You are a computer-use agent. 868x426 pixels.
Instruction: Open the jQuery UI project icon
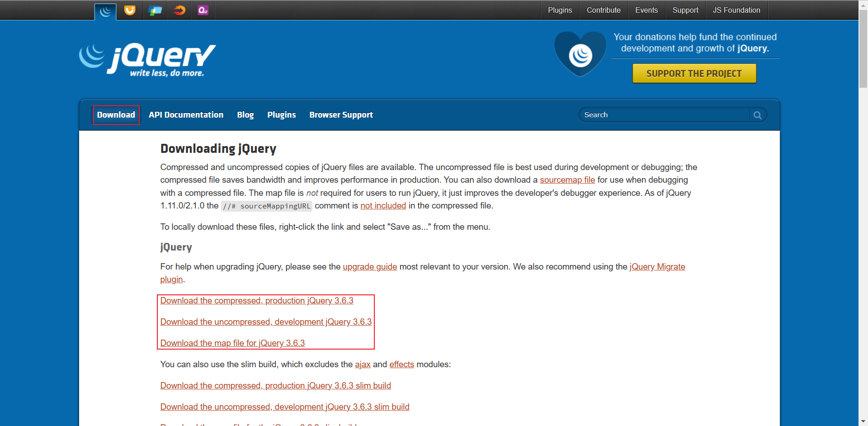coord(130,10)
